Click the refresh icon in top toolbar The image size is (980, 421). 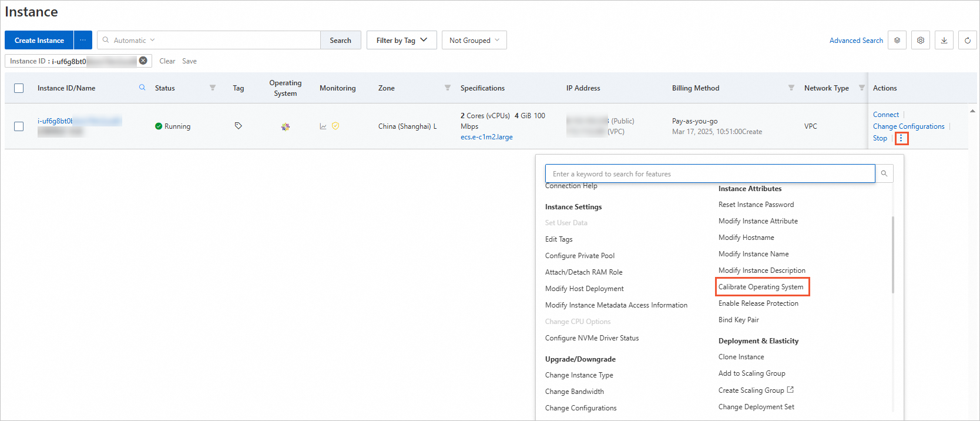[x=967, y=41]
